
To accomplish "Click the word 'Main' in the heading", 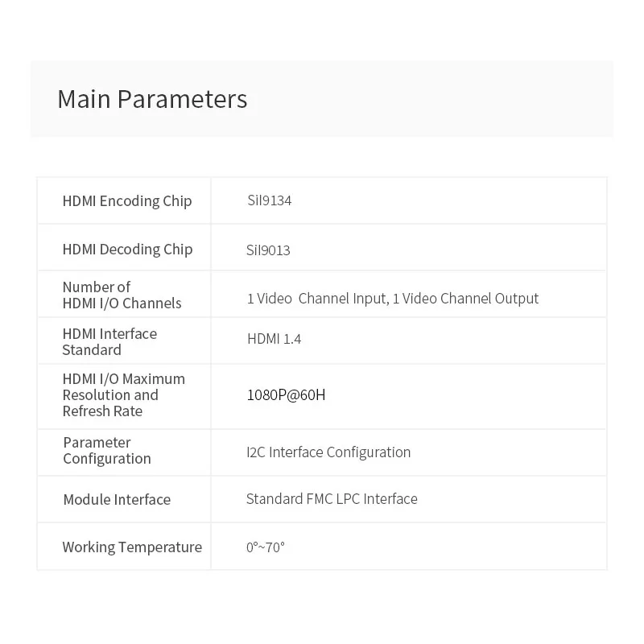I will point(84,99).
